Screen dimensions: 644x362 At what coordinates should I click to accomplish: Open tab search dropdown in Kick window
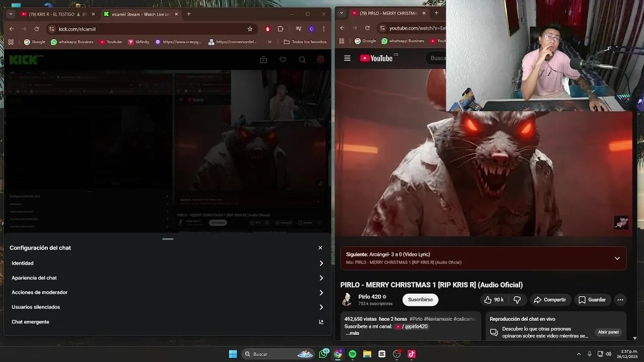[x=11, y=14]
